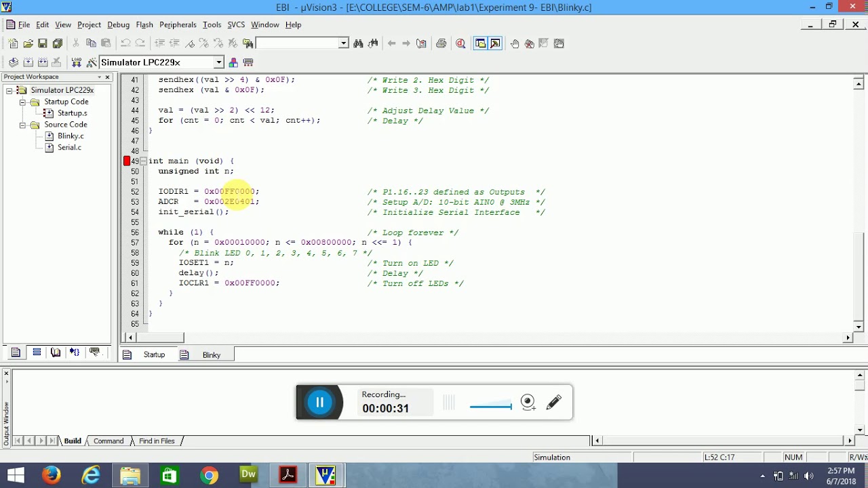Viewport: 868px width, 488px height.
Task: Open the Peripherals menu
Action: [x=178, y=24]
